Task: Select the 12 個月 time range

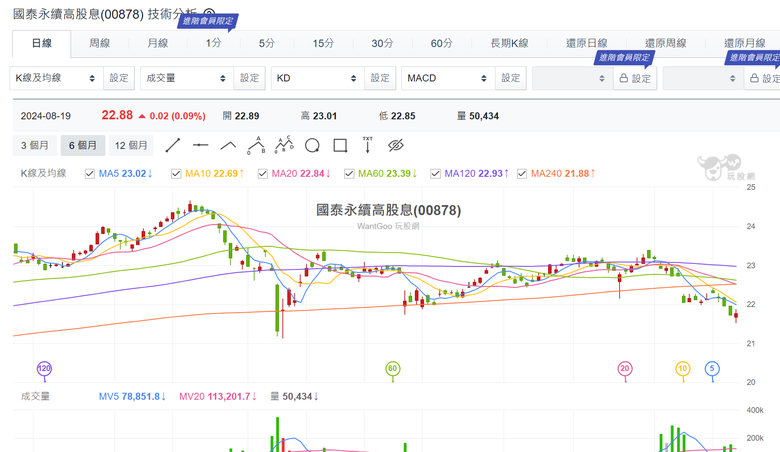Action: [131, 145]
